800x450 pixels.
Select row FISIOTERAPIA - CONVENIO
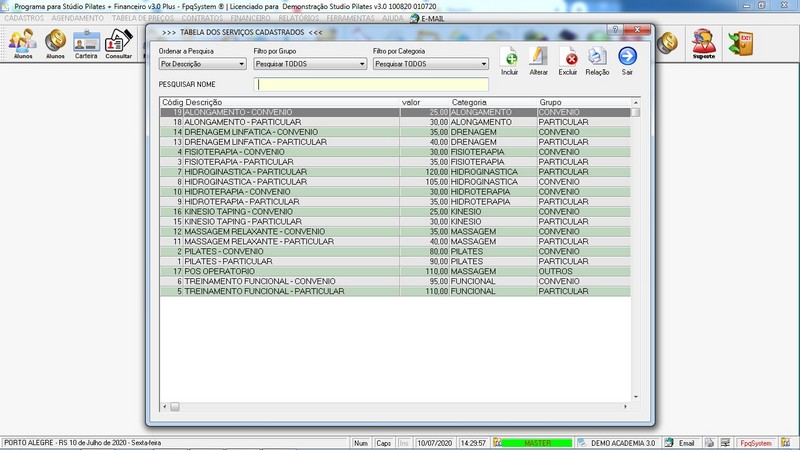[x=395, y=152]
